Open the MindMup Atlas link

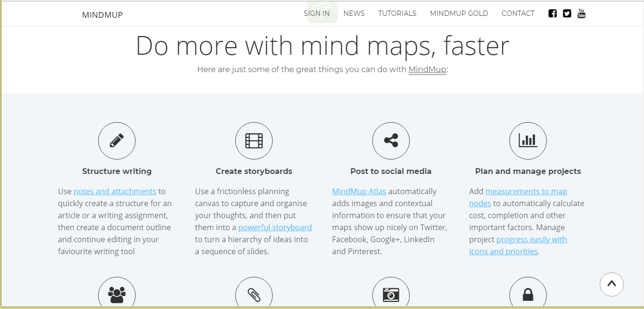(x=359, y=191)
